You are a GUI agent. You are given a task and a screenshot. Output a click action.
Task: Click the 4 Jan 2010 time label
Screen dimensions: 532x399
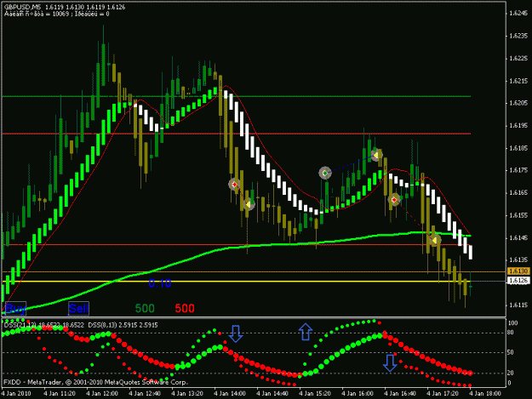tap(16, 394)
